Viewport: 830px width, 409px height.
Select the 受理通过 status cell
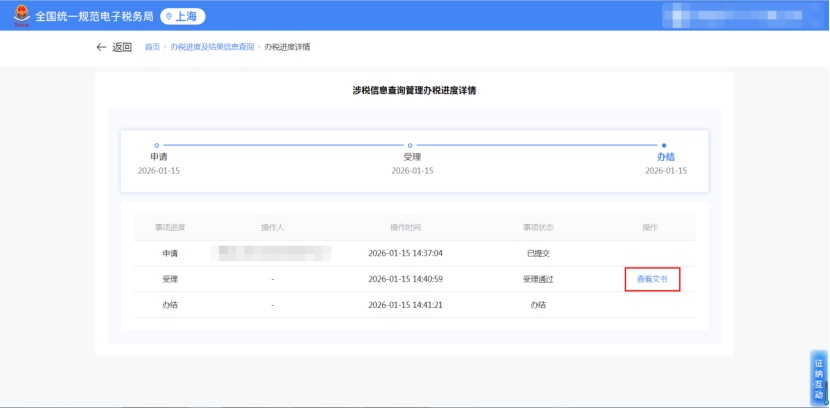point(538,279)
